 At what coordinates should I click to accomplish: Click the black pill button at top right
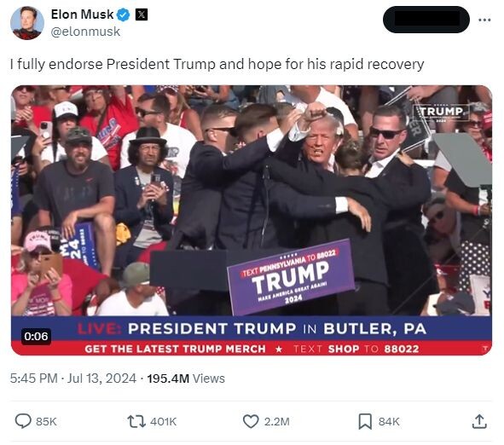pos(426,20)
